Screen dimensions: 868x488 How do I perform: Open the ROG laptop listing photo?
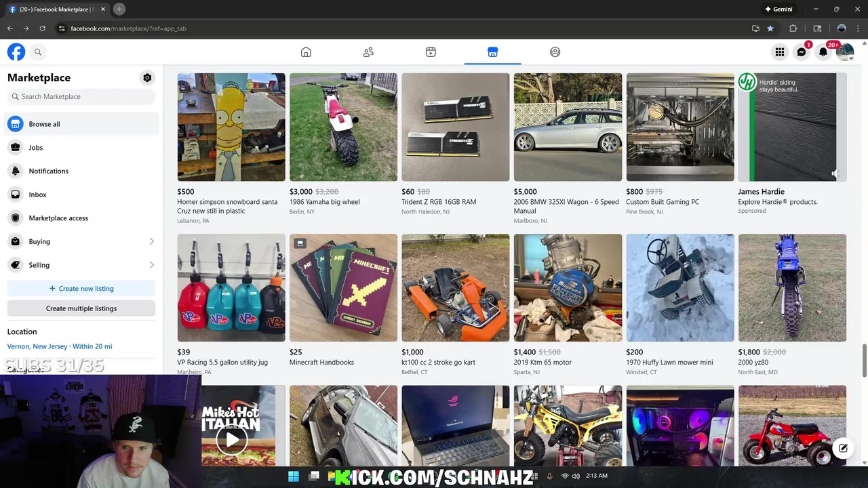pos(456,426)
